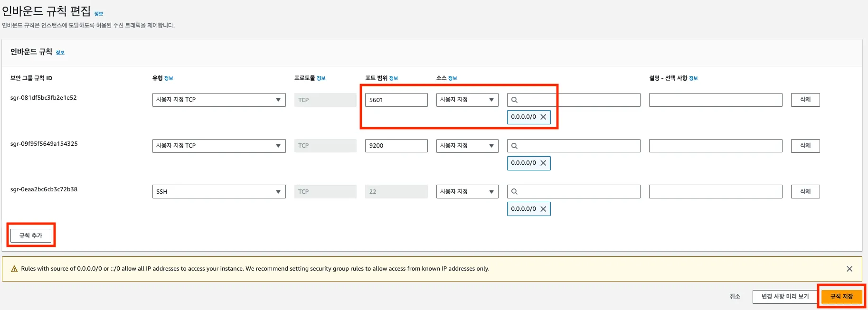Open the 정보 link next to the page title
The width and height of the screenshot is (868, 310).
click(99, 14)
